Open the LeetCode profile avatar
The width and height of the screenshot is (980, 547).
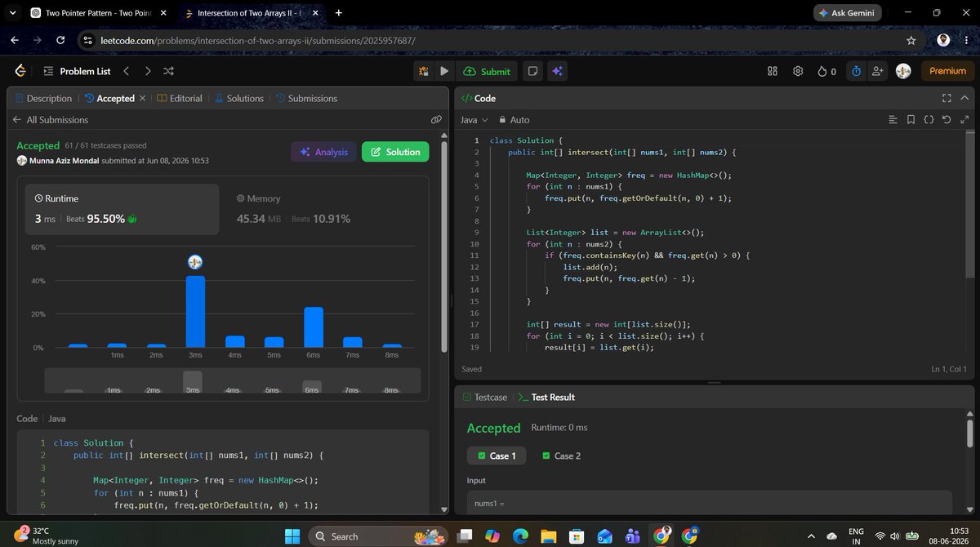pyautogui.click(x=903, y=71)
